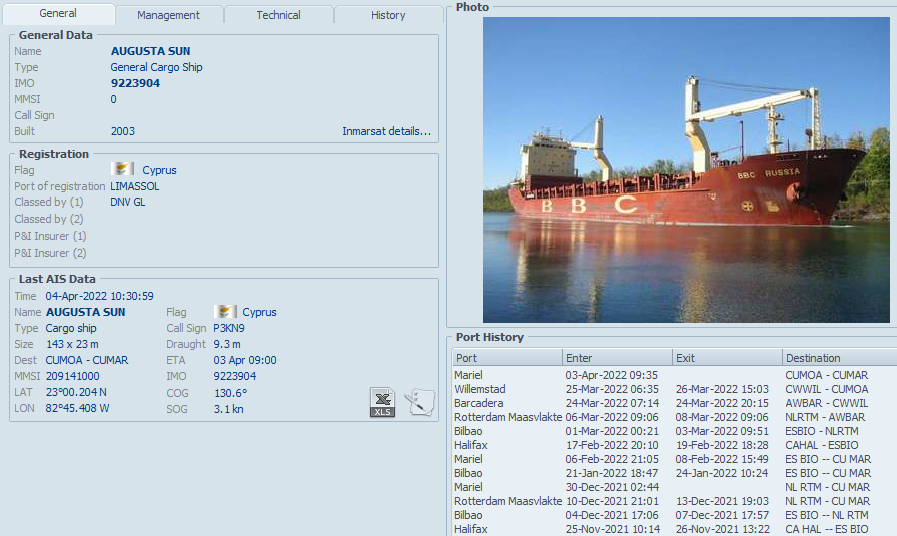Click the destination CUMOA - CUMAR in AIS data
This screenshot has height=536, width=897.
click(x=87, y=360)
